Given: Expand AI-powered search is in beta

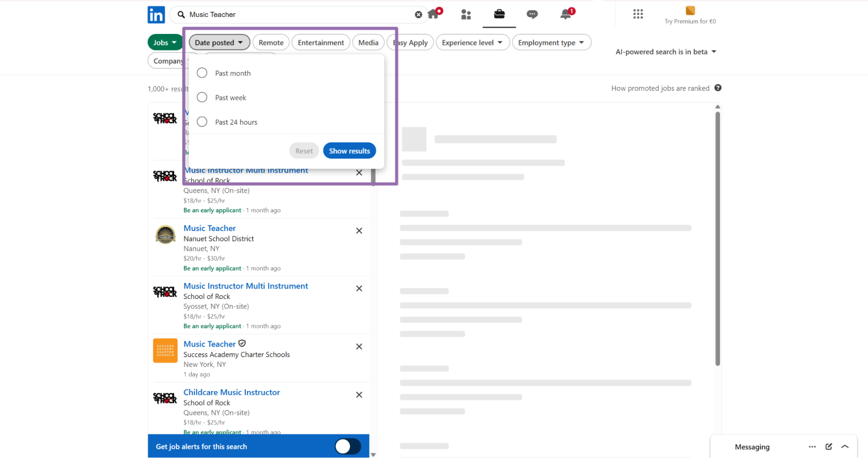Looking at the screenshot, I should click(x=666, y=52).
